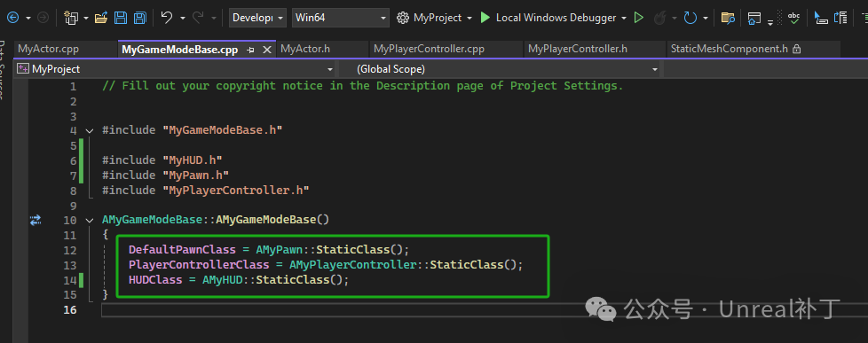Click the New Project icon

tap(71, 18)
